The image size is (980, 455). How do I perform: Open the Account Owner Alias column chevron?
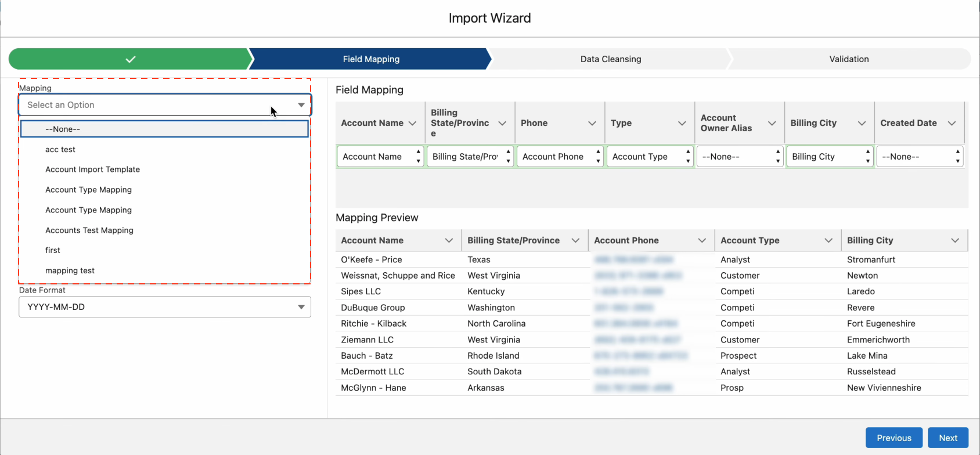[772, 123]
